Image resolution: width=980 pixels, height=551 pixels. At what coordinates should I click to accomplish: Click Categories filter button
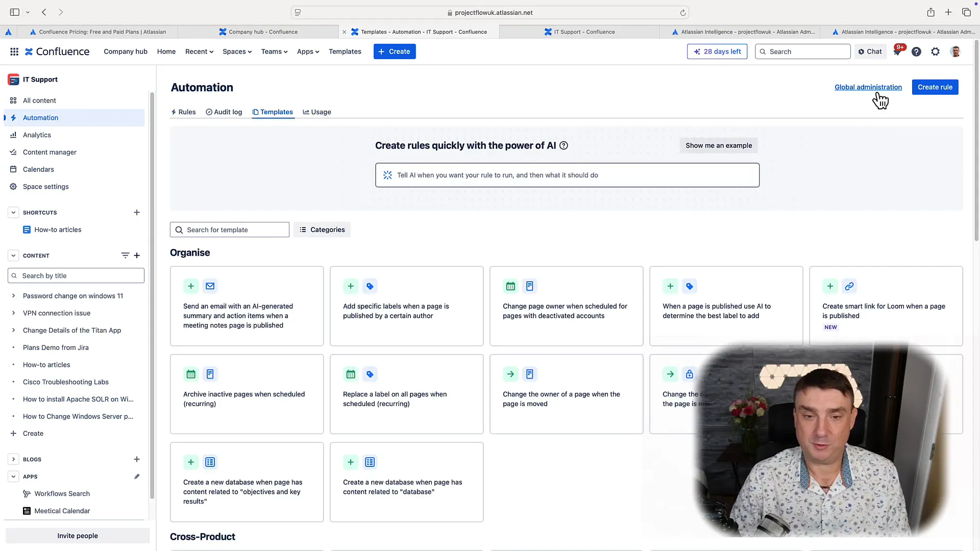pos(323,230)
